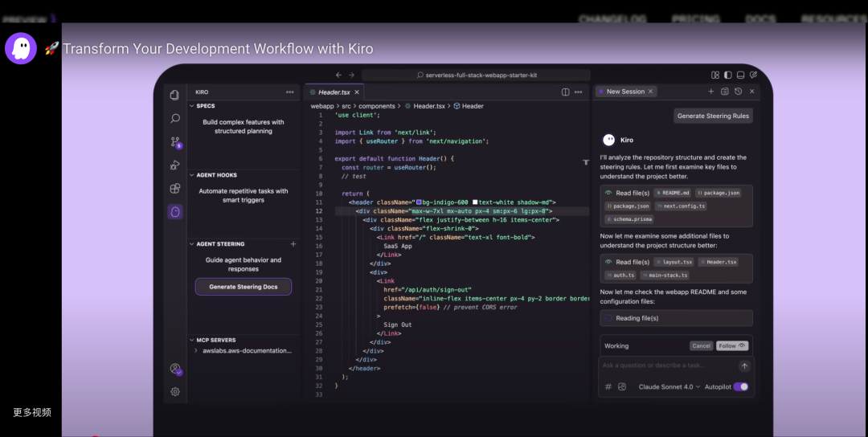Focus the Ask a question chat input
The image size is (868, 437).
pos(669,366)
